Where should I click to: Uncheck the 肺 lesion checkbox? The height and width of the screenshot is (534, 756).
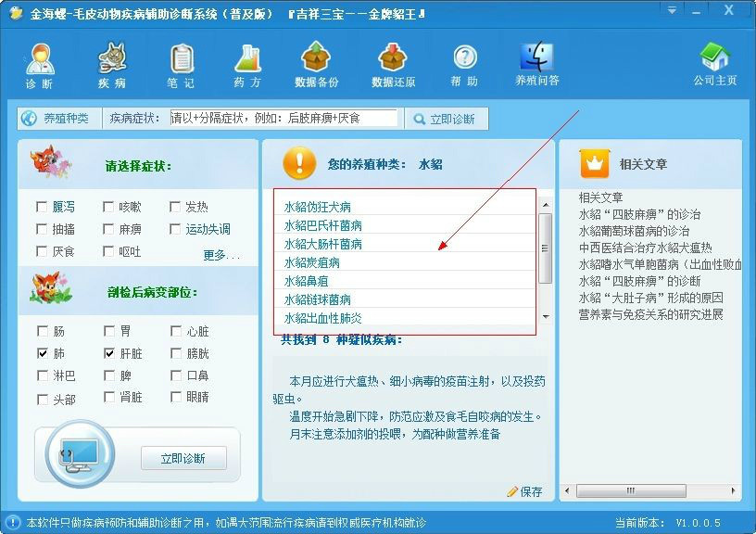pyautogui.click(x=43, y=353)
